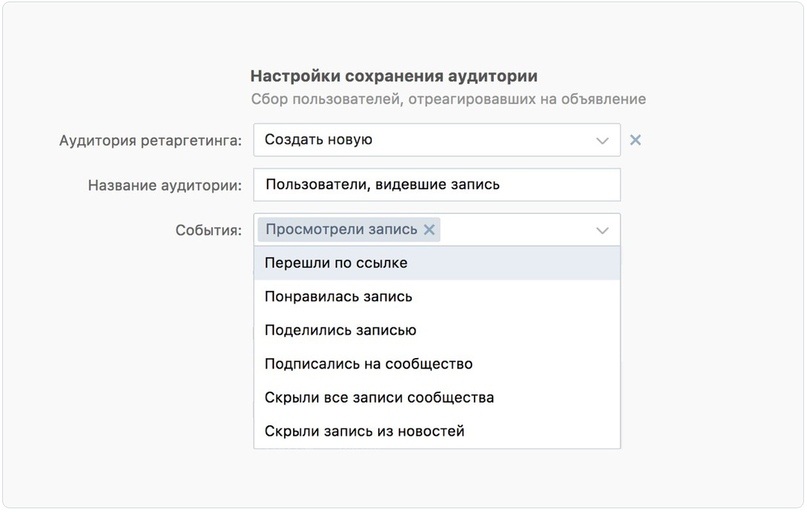Click the audience name field 'Пользователи, видевшие запись'
The width and height of the screenshot is (807, 512).
[436, 185]
